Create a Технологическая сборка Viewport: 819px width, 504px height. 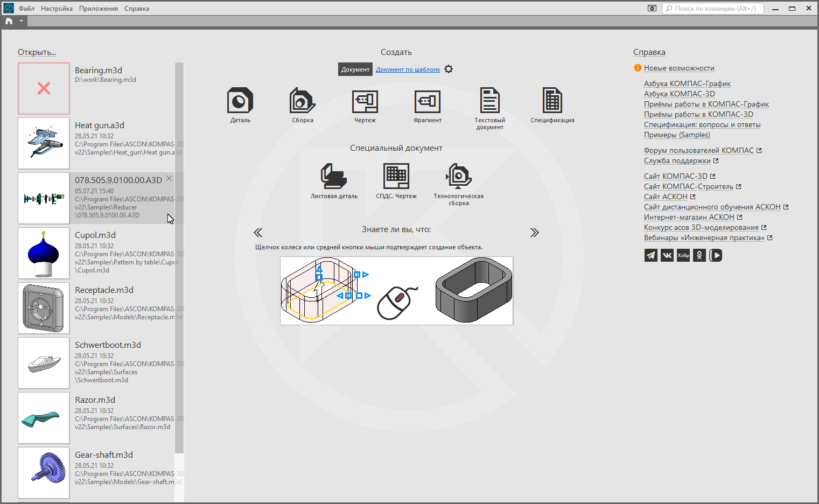[x=458, y=177]
